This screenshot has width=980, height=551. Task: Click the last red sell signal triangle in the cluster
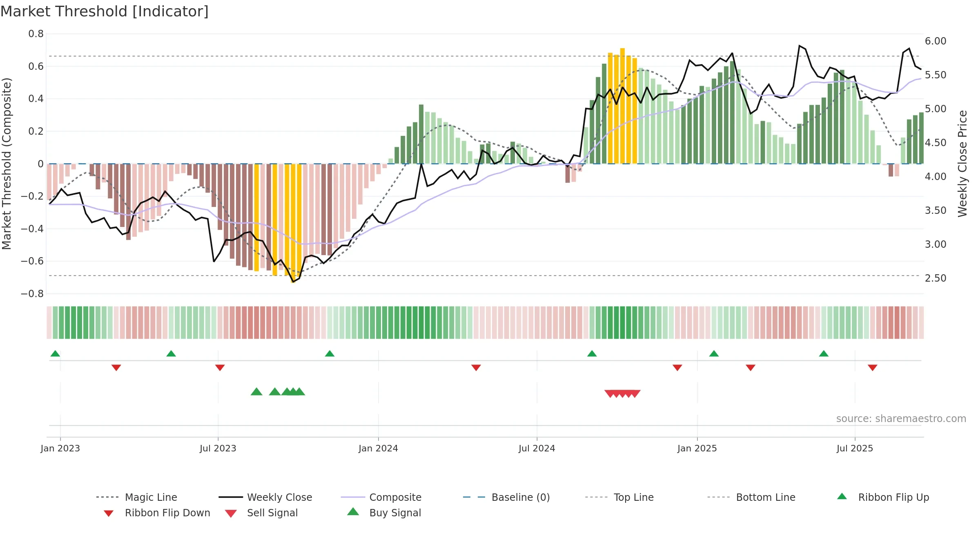635,393
